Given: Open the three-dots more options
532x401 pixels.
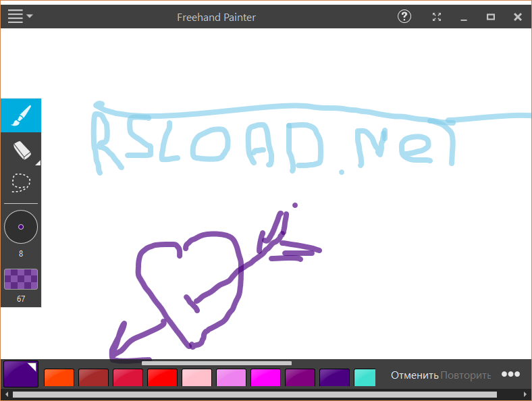Looking at the screenshot, I should [510, 374].
